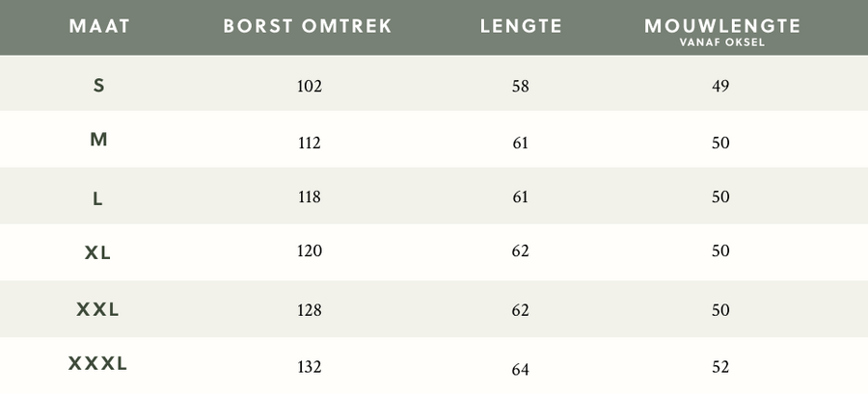The width and height of the screenshot is (868, 394).
Task: Select chest value 112 for size M
Action: [310, 144]
